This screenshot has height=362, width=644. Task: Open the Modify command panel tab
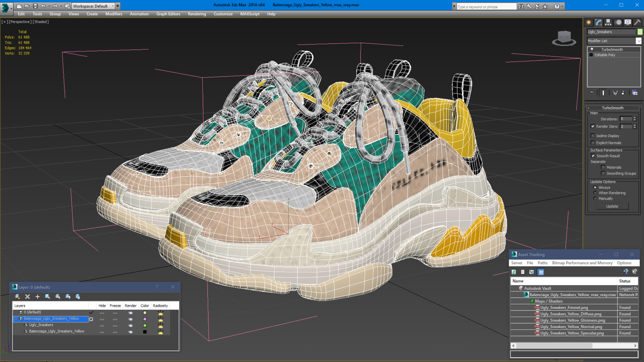[599, 23]
